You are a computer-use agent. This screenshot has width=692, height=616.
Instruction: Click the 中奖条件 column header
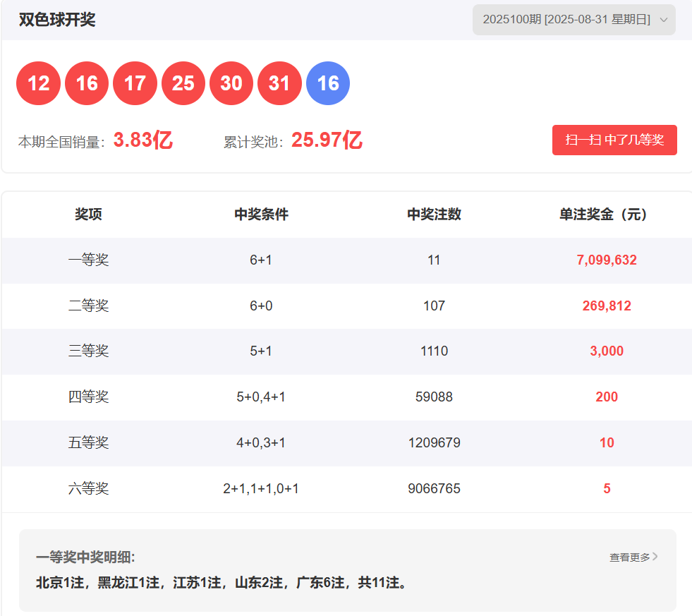point(261,215)
